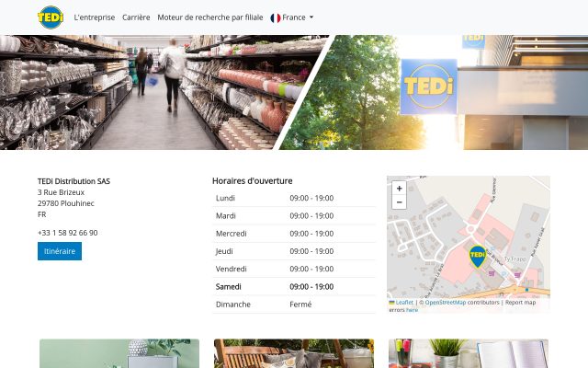Click the Horaires d'ouverture heading
This screenshot has width=588, height=368.
(253, 180)
